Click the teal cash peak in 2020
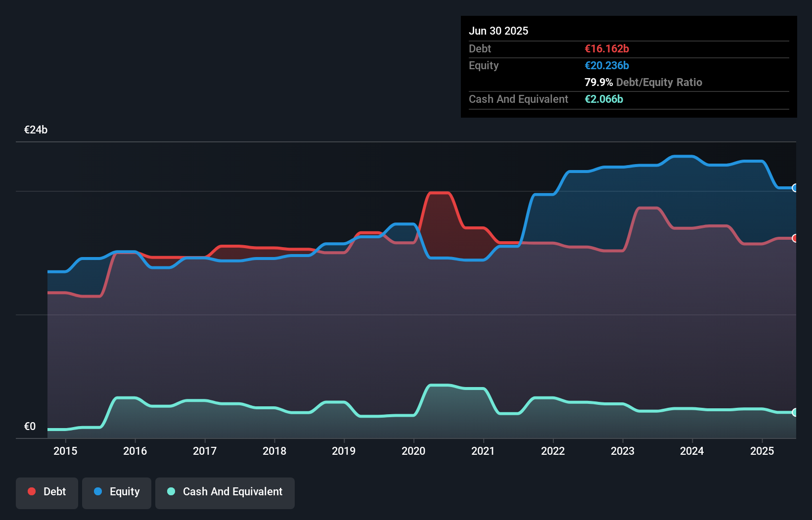Viewport: 812px width, 520px height. (x=439, y=385)
